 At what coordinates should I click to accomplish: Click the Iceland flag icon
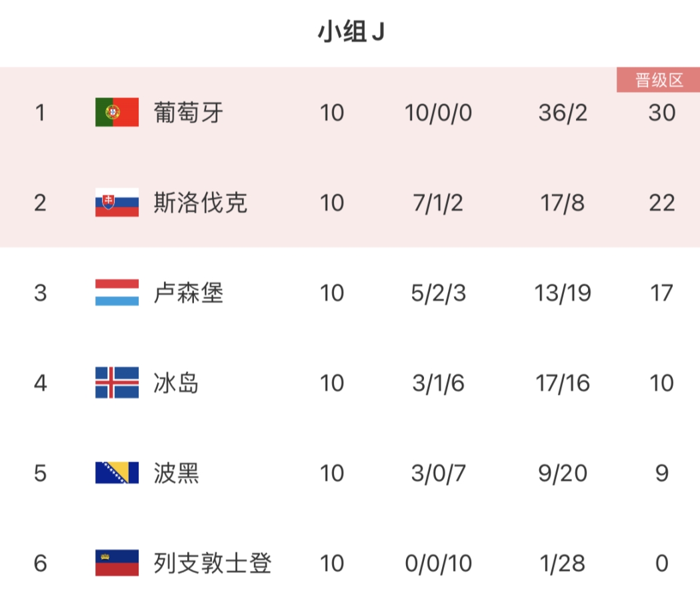click(x=117, y=383)
